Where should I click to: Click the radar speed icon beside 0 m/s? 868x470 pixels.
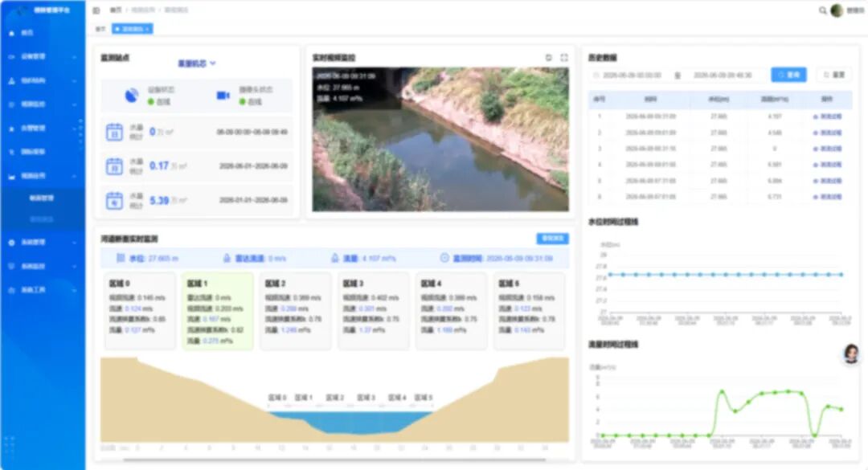(x=227, y=258)
